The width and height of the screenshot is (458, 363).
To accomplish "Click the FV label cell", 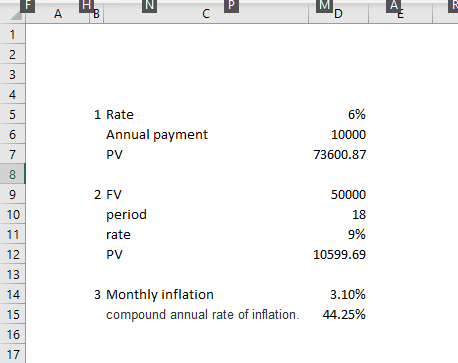I will coord(114,195).
